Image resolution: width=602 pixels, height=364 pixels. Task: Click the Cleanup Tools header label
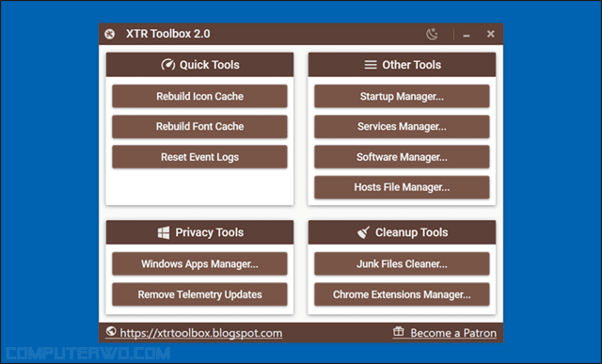pyautogui.click(x=412, y=232)
